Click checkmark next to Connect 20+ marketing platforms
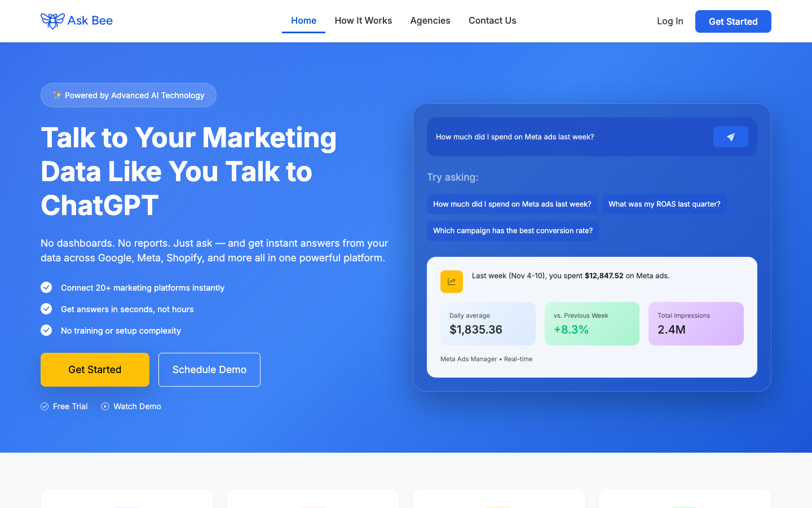 [46, 287]
